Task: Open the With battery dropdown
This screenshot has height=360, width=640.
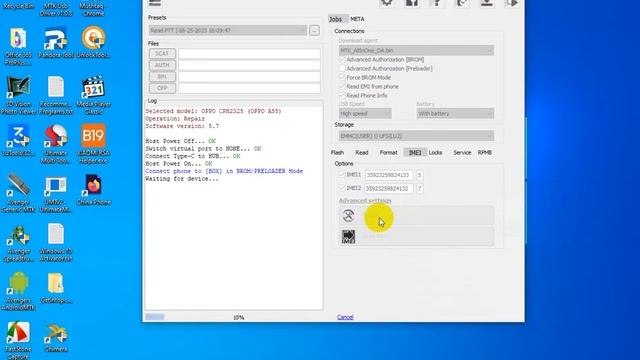Action: [x=455, y=113]
